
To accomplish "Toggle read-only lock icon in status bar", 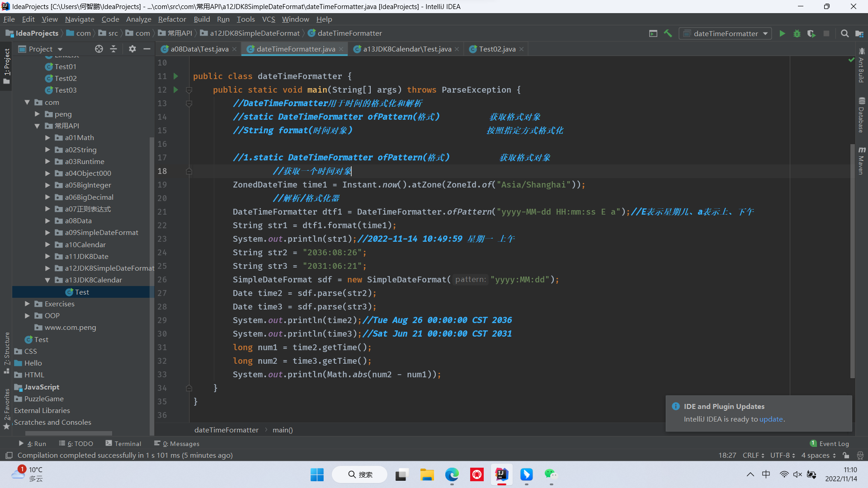I will (846, 455).
